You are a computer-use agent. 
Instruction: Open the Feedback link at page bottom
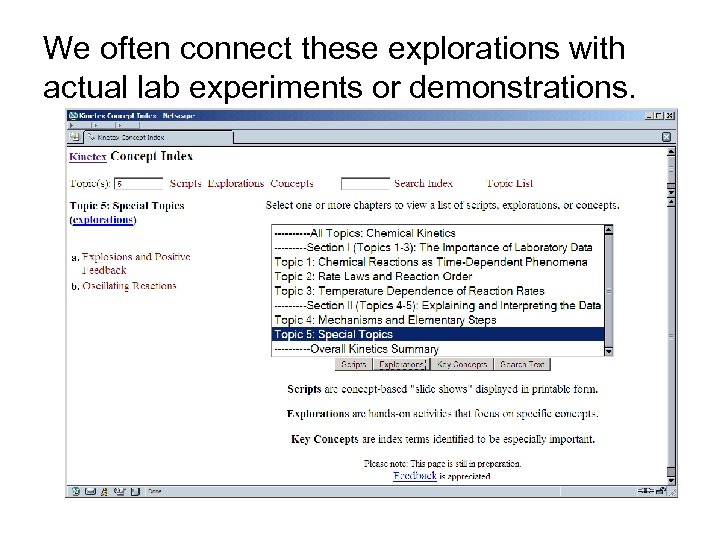click(x=415, y=476)
